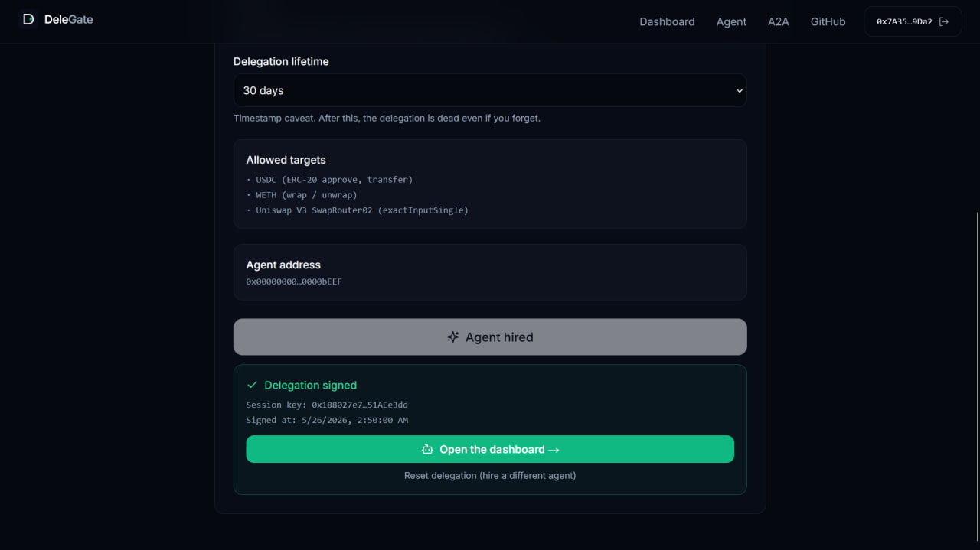The width and height of the screenshot is (980, 550).
Task: Go to the Dashboard nav item
Action: coord(667,21)
